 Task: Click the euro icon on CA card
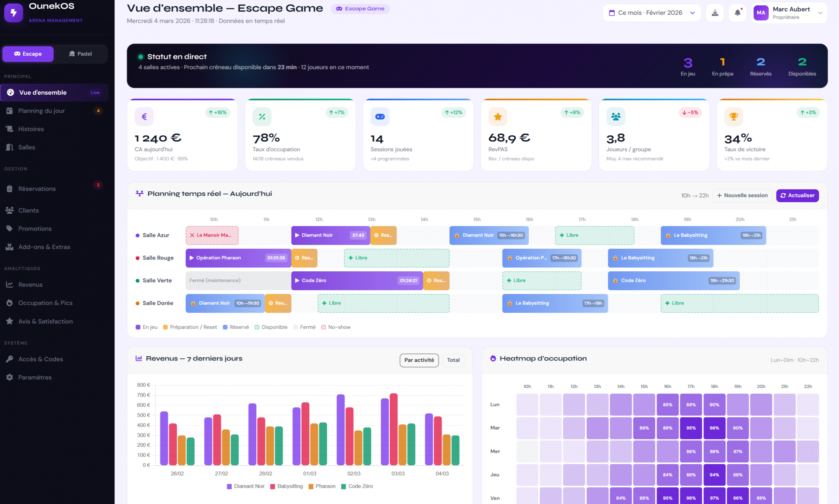tap(144, 116)
